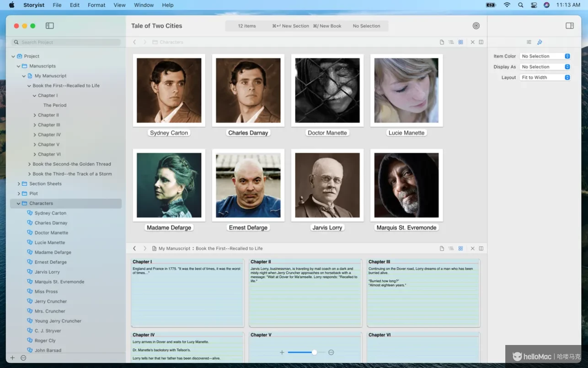This screenshot has height=368, width=588.
Task: Click the plus icon beside the zoom slider
Action: coord(282,352)
